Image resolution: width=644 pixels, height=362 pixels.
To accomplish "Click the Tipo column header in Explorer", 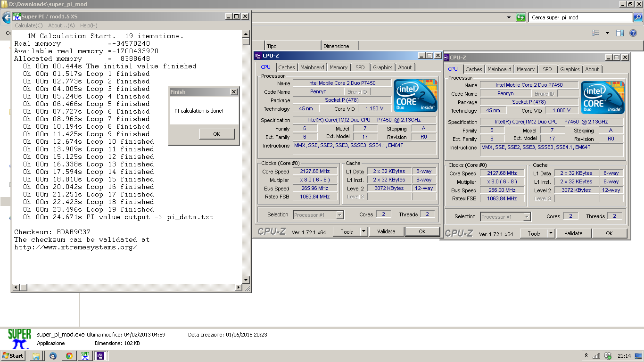I will pyautogui.click(x=293, y=46).
